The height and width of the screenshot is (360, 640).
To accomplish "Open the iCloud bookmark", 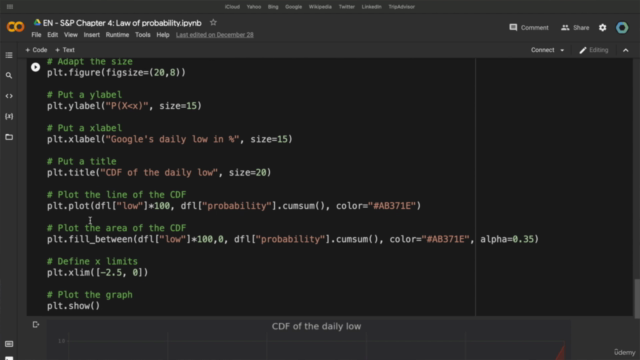I will click(232, 7).
